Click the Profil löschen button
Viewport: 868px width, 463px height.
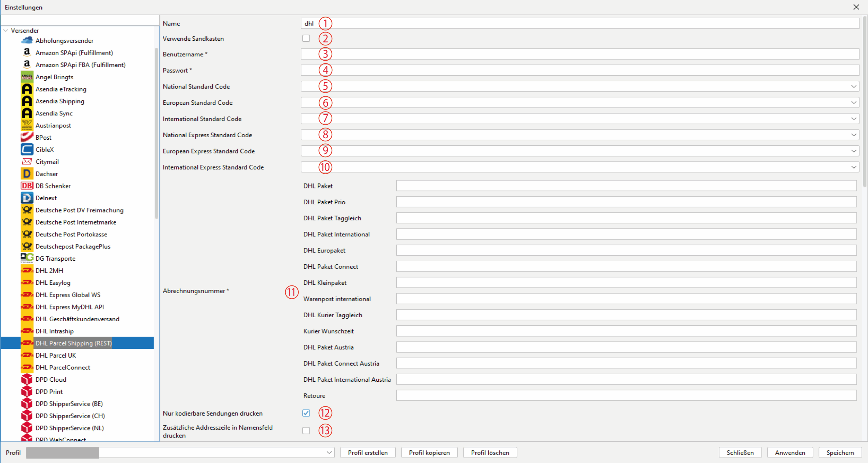pyautogui.click(x=490, y=452)
